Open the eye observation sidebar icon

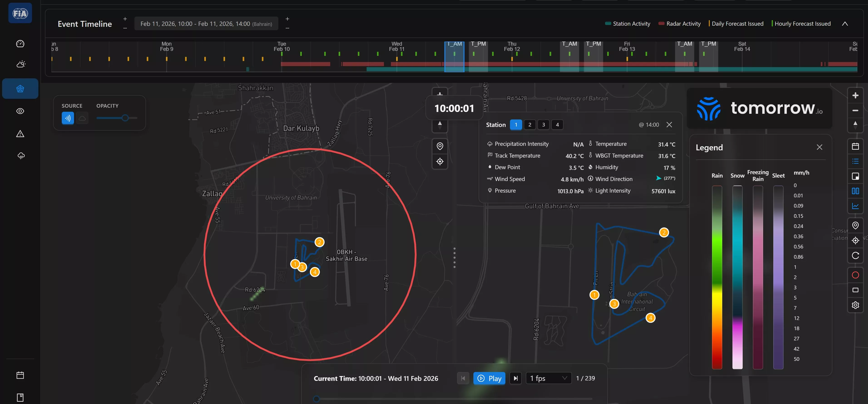20,111
